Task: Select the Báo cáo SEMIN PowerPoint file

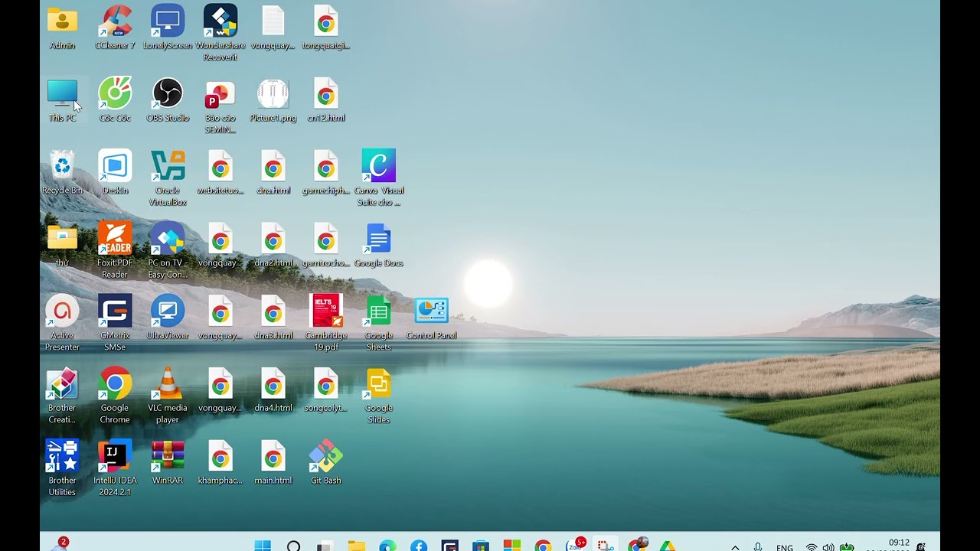Action: [220, 106]
